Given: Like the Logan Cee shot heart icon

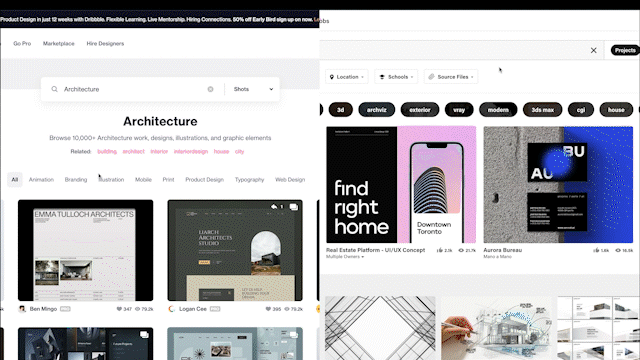Looking at the screenshot, I should 268,309.
